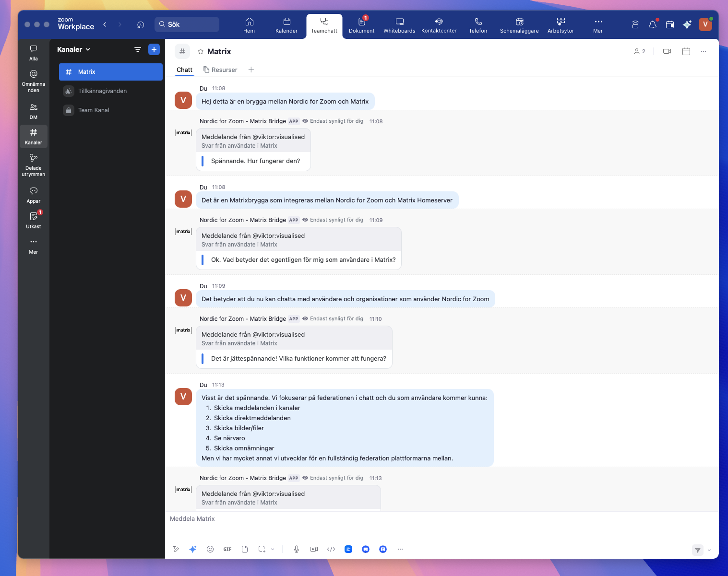Expand the screenshot capture options arrow
The image size is (728, 576).
coord(273,549)
